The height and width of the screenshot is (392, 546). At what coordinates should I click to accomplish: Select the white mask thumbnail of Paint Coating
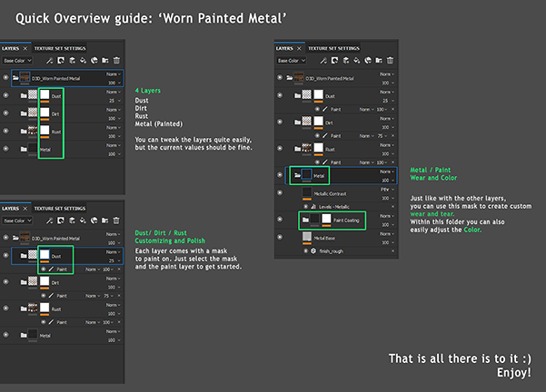pyautogui.click(x=326, y=219)
